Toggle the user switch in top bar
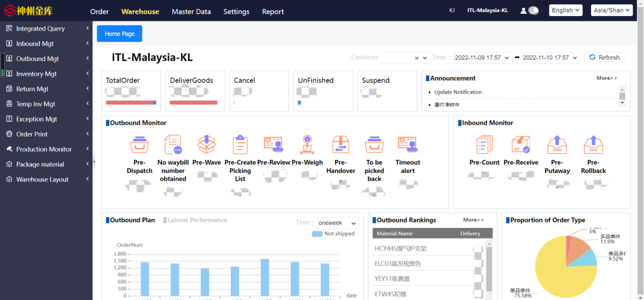644x300 pixels. tap(533, 10)
